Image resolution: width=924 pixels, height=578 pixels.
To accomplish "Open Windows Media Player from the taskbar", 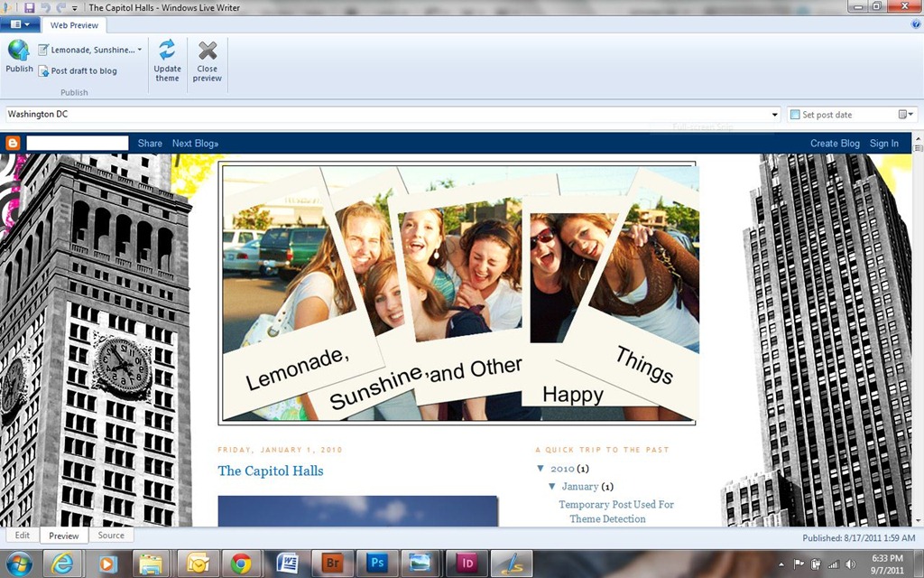I will (x=107, y=564).
